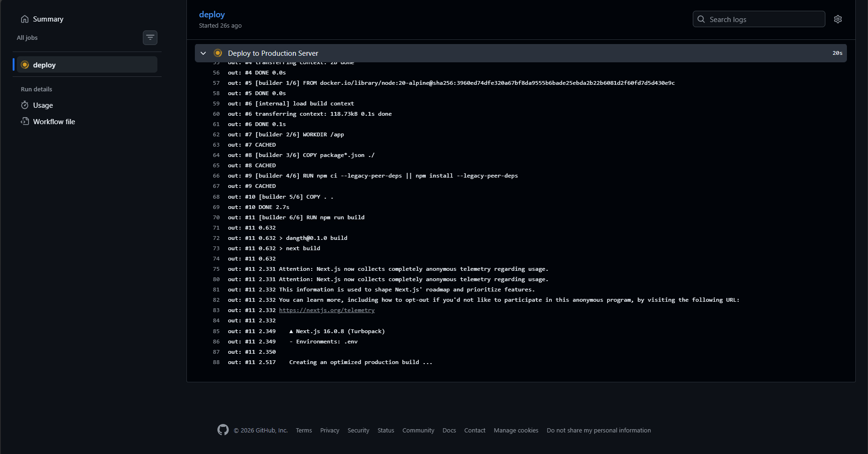This screenshot has height=454, width=868.
Task: Open the Summary page
Action: point(48,19)
